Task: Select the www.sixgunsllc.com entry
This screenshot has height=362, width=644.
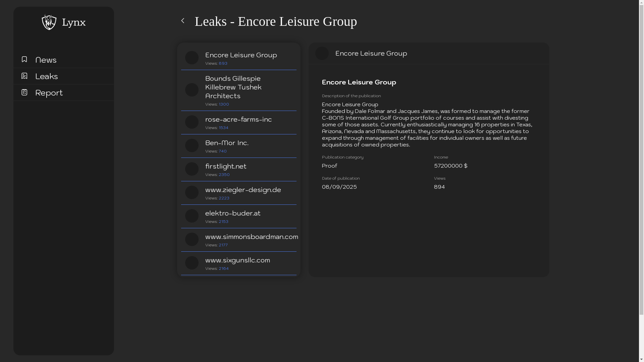Action: (x=237, y=260)
